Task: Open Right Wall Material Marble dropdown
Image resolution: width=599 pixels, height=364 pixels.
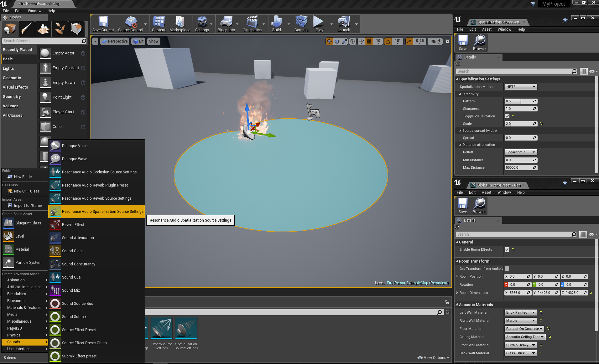Action: click(x=521, y=320)
